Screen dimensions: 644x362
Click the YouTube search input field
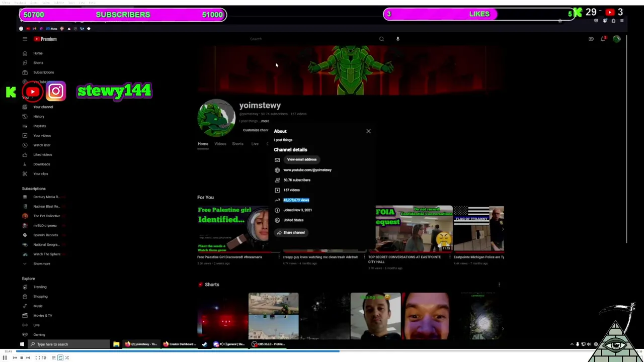click(x=312, y=39)
